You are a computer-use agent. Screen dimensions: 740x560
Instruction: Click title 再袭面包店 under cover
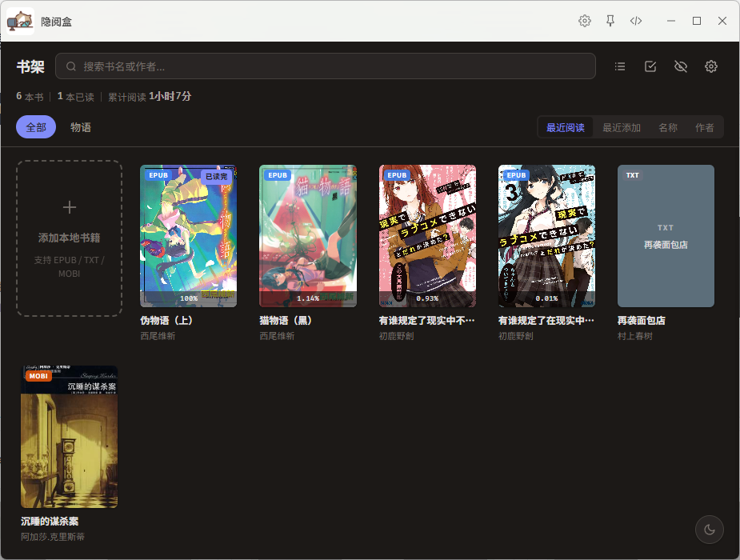(642, 320)
